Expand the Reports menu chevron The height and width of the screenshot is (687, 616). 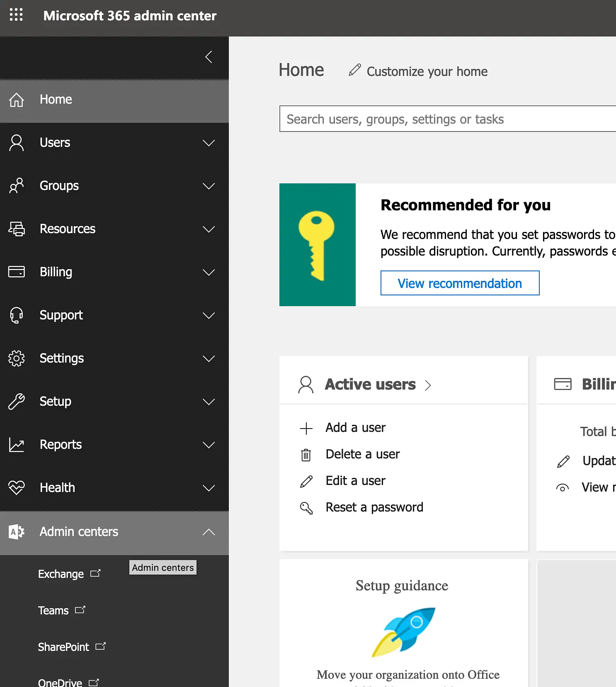tap(209, 445)
